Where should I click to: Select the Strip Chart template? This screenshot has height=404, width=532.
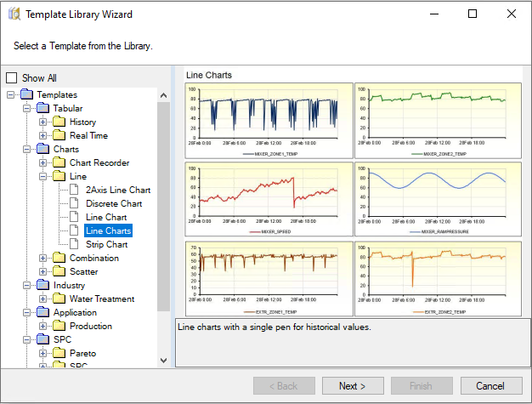tap(106, 244)
